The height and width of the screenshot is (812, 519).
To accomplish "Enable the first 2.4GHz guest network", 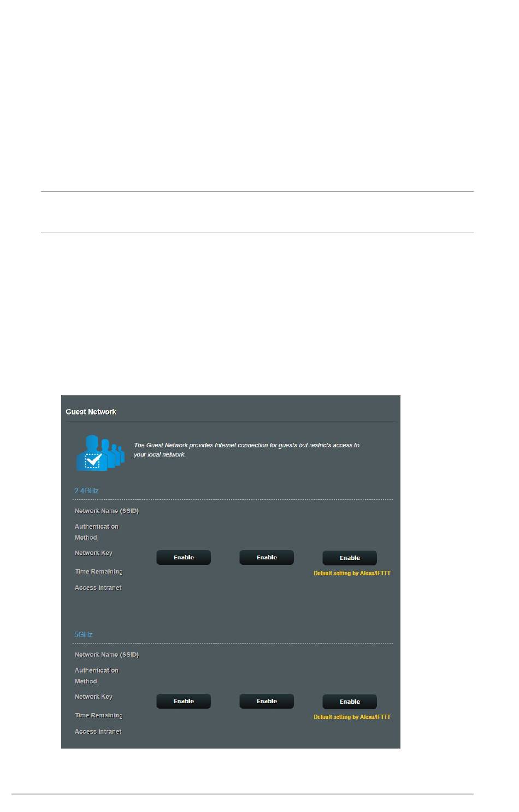I will (x=184, y=557).
